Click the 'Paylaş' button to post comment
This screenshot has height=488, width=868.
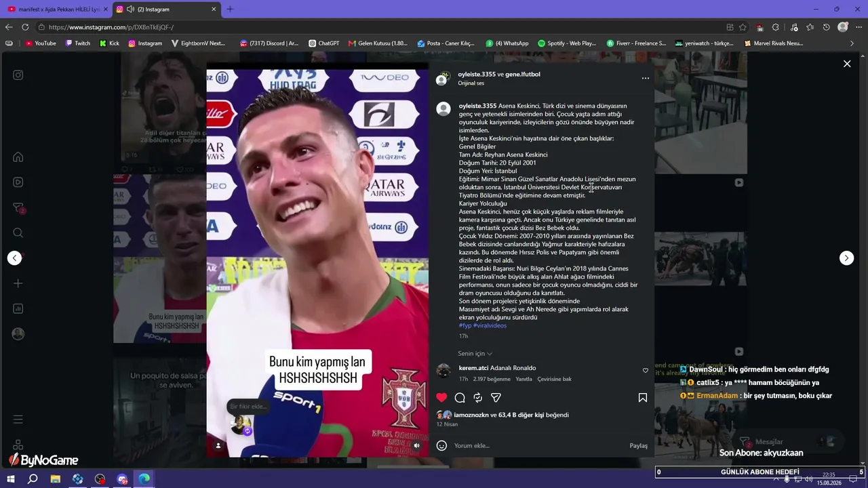pyautogui.click(x=638, y=446)
